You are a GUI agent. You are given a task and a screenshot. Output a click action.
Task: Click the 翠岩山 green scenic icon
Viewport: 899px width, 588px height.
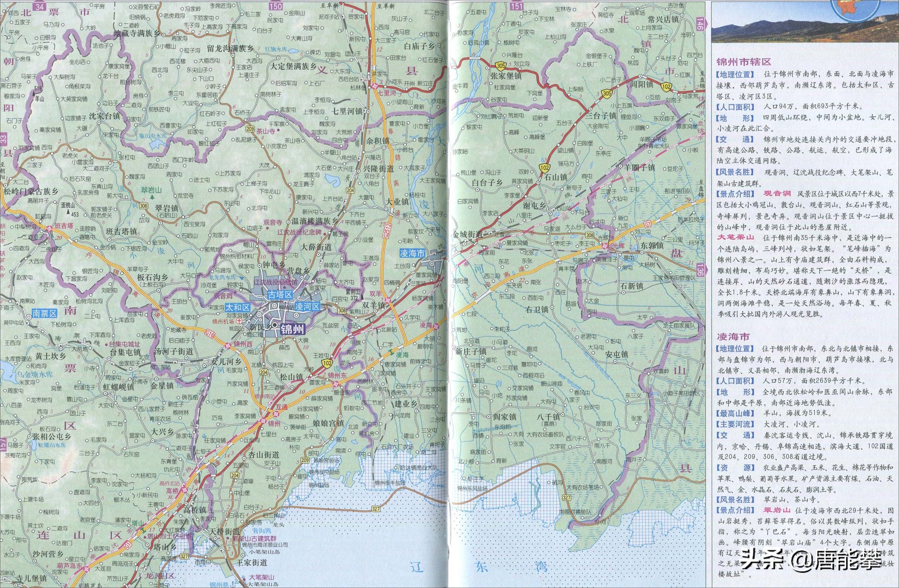point(152,197)
